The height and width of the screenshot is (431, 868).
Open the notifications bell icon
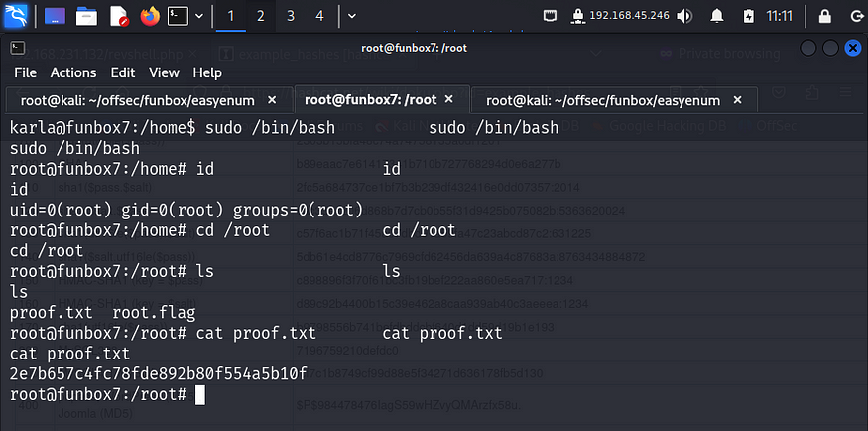[x=717, y=16]
